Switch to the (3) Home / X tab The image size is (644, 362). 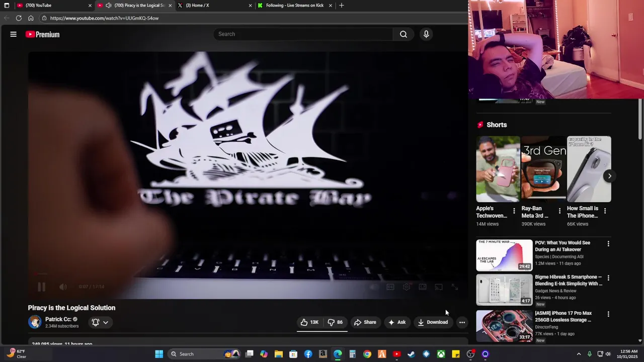pos(214,5)
